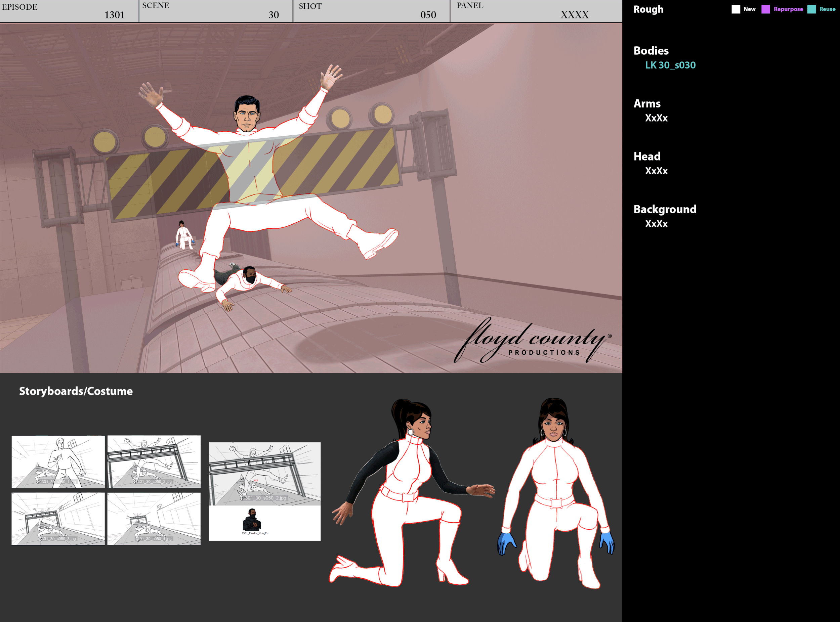
Task: Click the jumping man's head in main panel
Action: point(247,113)
